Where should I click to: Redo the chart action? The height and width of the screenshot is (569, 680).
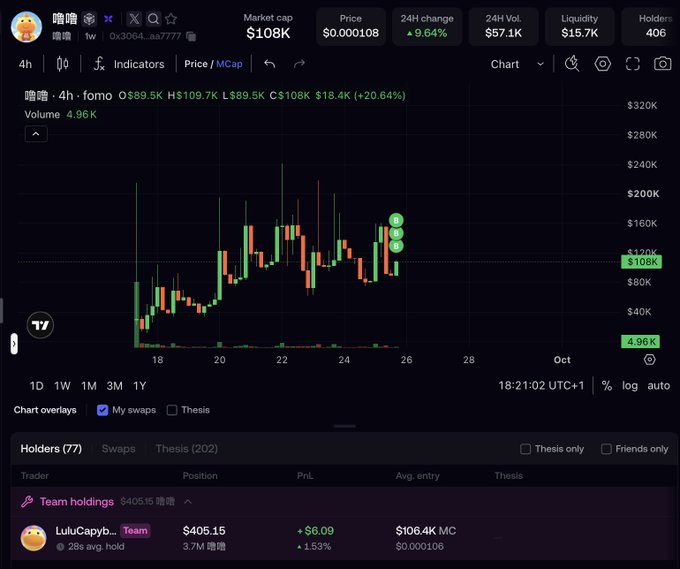pos(299,64)
